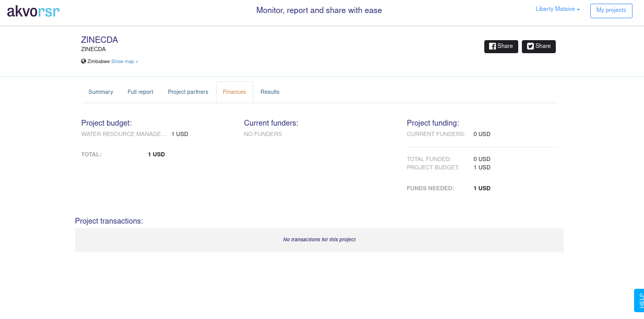644x319 pixels.
Task: Click the Project funding heading
Action: coord(433,123)
